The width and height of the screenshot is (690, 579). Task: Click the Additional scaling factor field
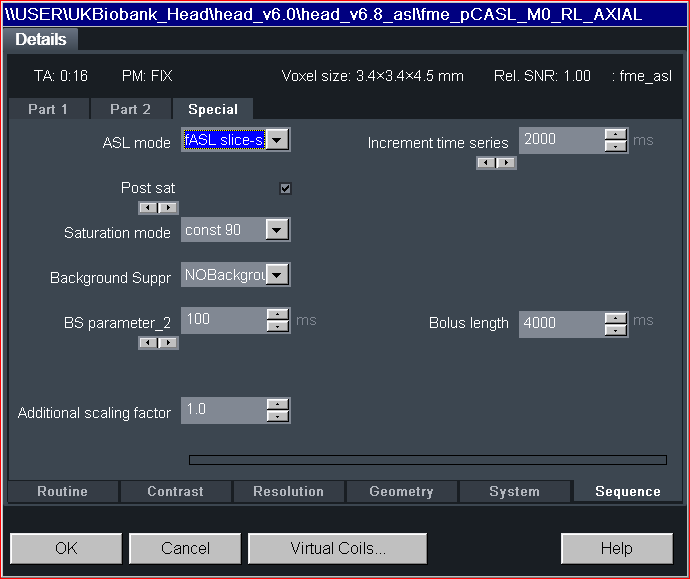tap(224, 410)
